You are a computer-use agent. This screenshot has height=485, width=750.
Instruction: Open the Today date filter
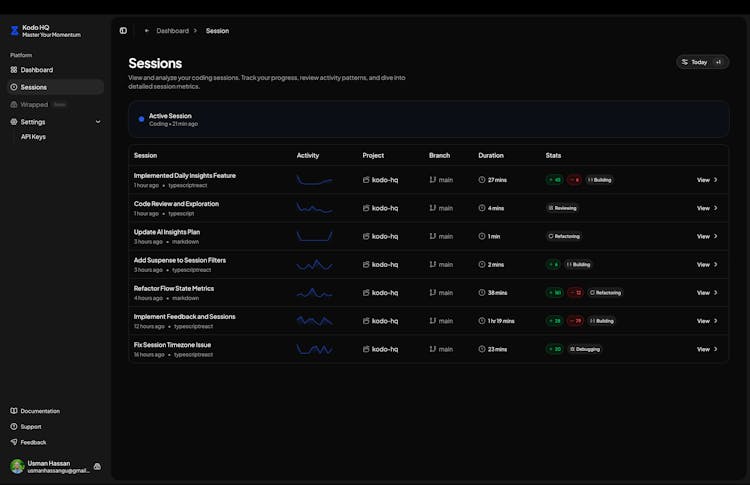pos(694,62)
